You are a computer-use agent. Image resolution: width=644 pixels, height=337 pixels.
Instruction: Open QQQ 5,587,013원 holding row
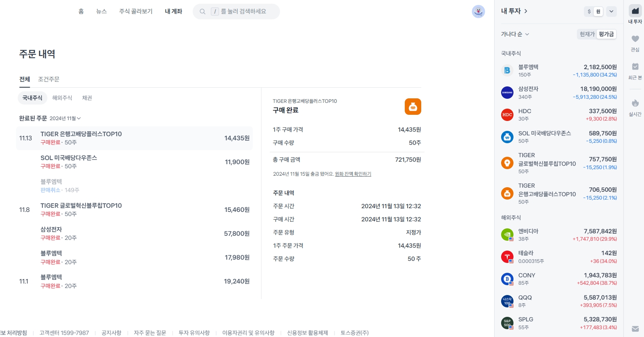[x=559, y=301]
